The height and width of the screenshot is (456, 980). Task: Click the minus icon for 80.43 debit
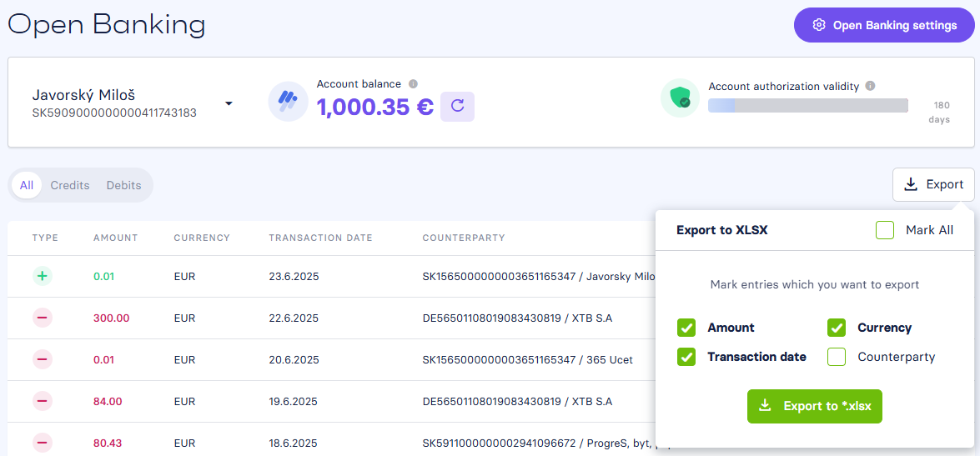tap(42, 443)
